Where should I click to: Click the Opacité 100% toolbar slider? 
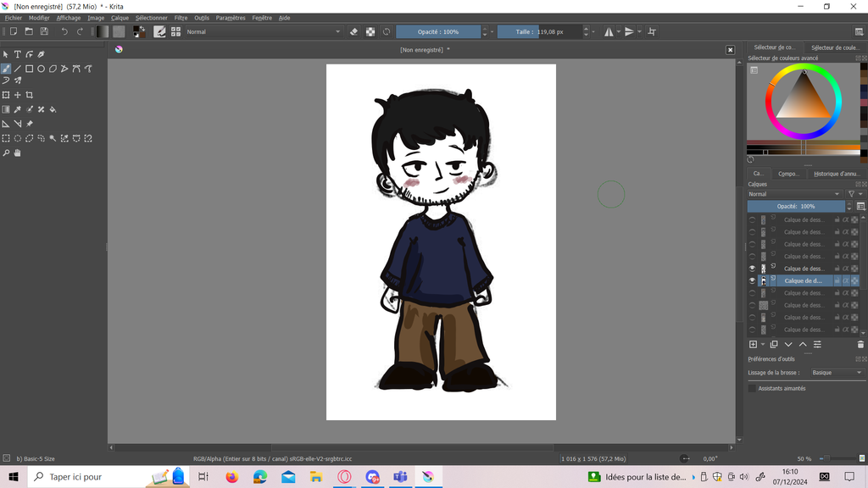click(438, 31)
